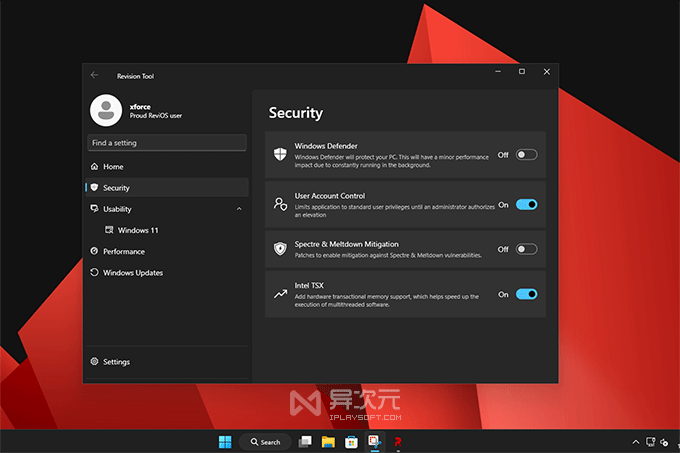Click the back arrow in Revision Tool
Image resolution: width=680 pixels, height=453 pixels.
pyautogui.click(x=95, y=75)
